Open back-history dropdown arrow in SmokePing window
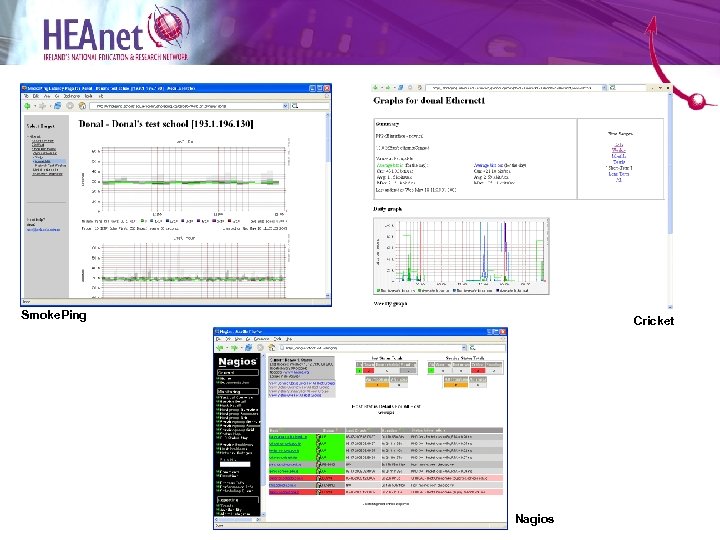The image size is (720, 540). (x=34, y=106)
